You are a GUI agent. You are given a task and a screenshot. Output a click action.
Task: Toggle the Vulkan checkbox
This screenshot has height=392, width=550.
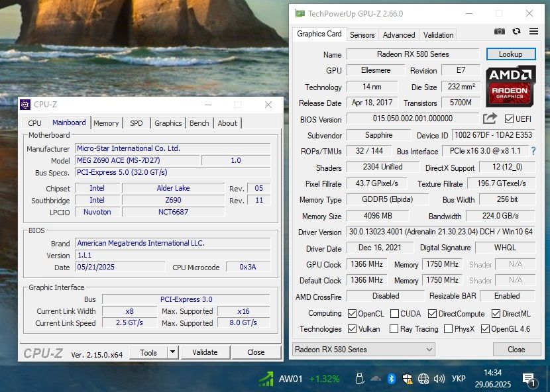point(352,329)
